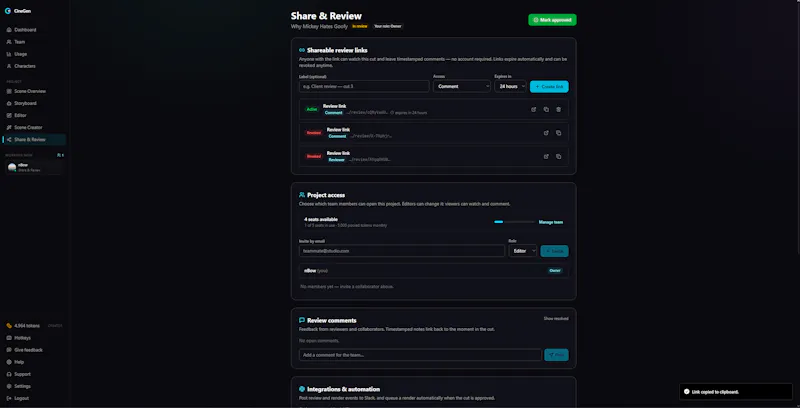Copy the revoked Comment review link
Screen dimensions: 800x408
pos(558,133)
